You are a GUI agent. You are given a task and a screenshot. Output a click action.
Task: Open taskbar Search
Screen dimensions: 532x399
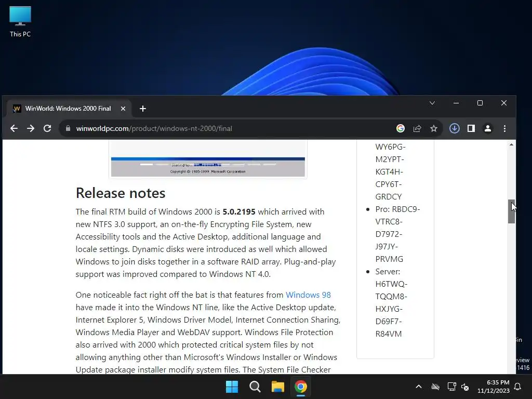point(255,387)
